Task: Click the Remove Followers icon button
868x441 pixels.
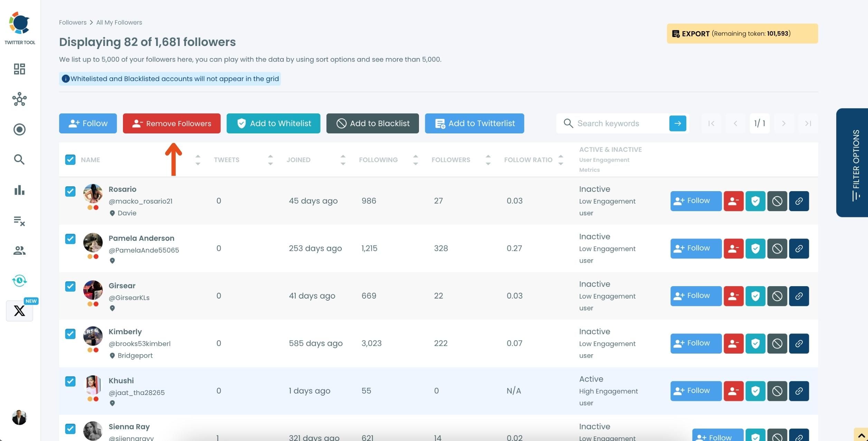Action: coord(171,123)
